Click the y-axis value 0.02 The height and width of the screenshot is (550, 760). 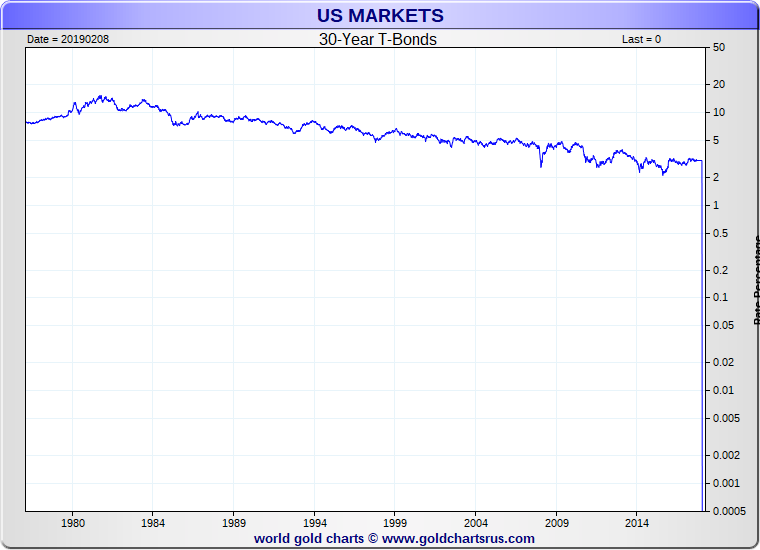pos(724,362)
